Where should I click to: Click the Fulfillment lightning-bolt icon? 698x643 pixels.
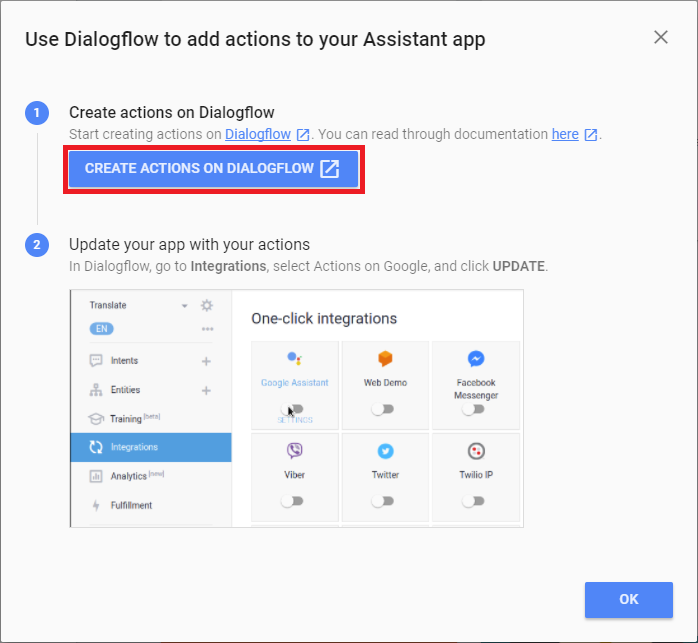[96, 505]
